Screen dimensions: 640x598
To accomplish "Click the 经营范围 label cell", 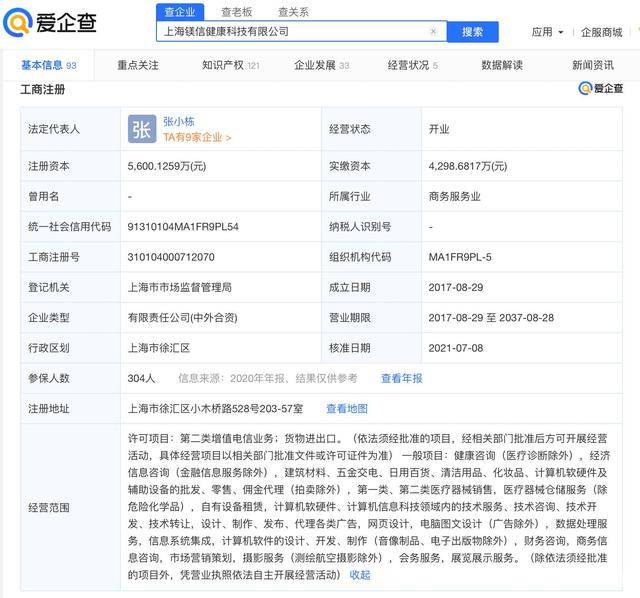I will pyautogui.click(x=71, y=507).
